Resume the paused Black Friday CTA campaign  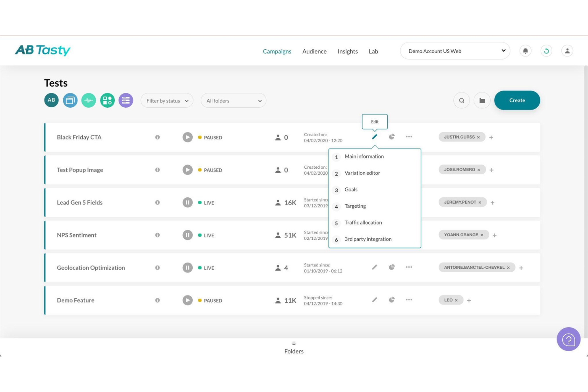187,137
